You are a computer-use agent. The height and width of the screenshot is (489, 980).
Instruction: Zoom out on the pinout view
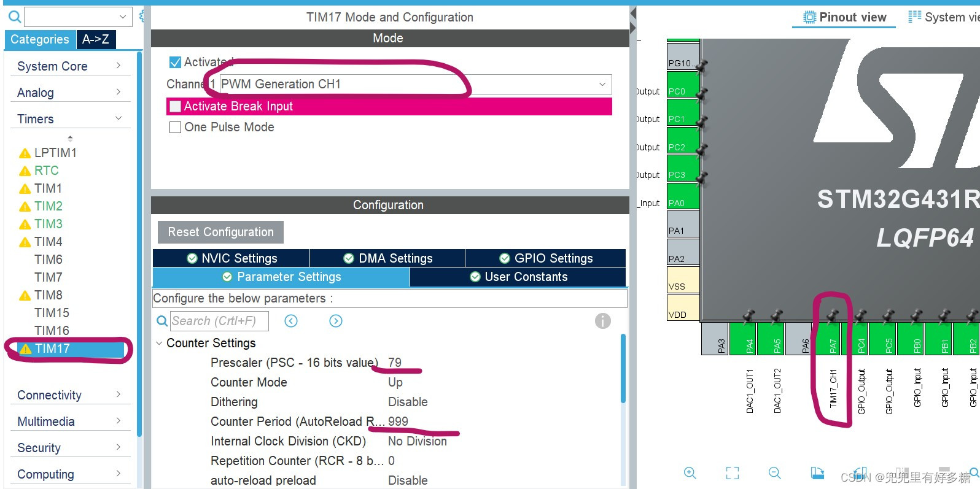775,473
